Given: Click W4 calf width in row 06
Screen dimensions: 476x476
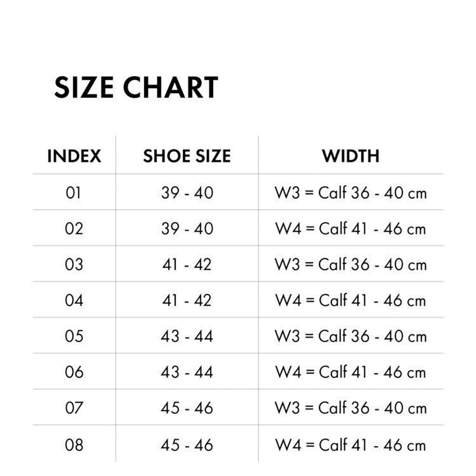Looking at the screenshot, I should (351, 372).
